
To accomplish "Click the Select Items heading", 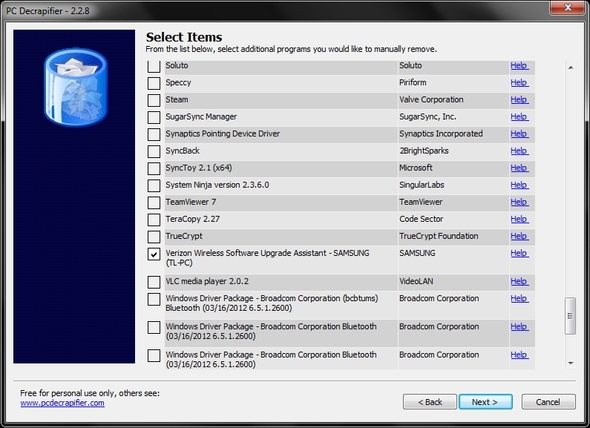I will [184, 37].
